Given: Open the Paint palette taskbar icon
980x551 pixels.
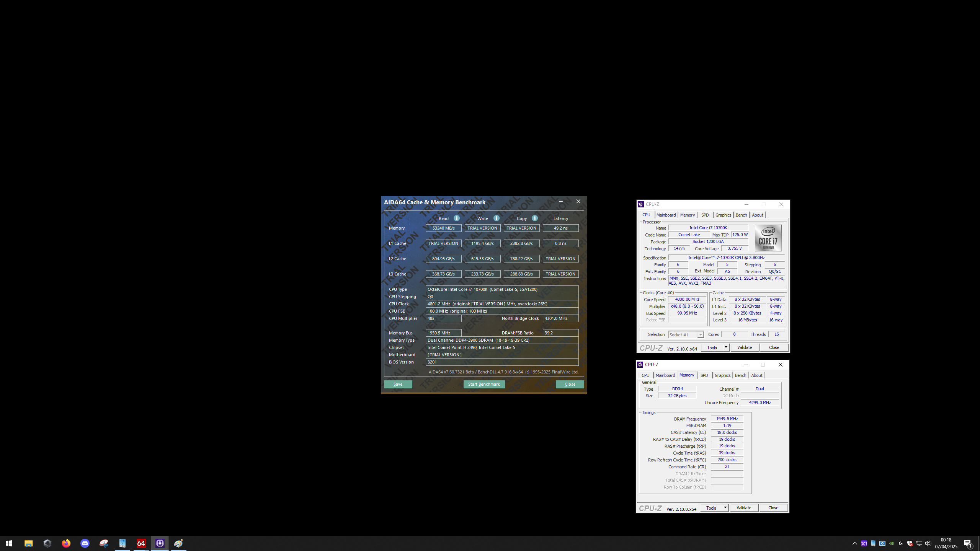Looking at the screenshot, I should point(179,543).
